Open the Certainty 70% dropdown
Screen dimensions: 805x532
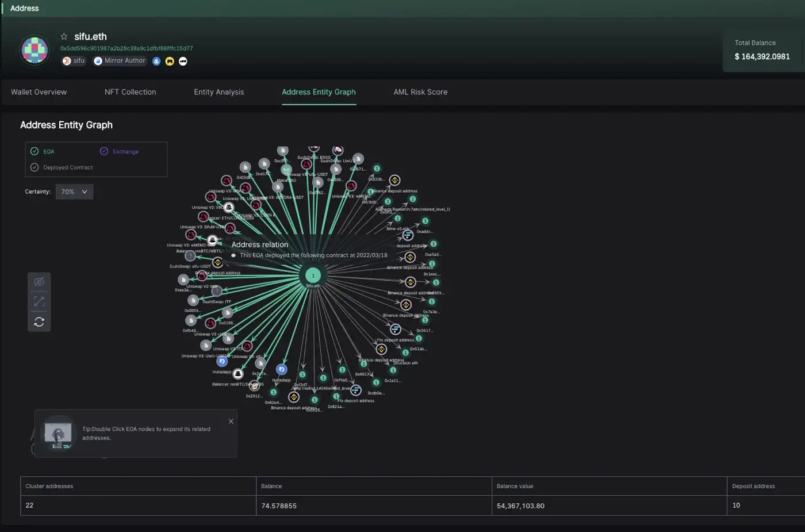74,192
